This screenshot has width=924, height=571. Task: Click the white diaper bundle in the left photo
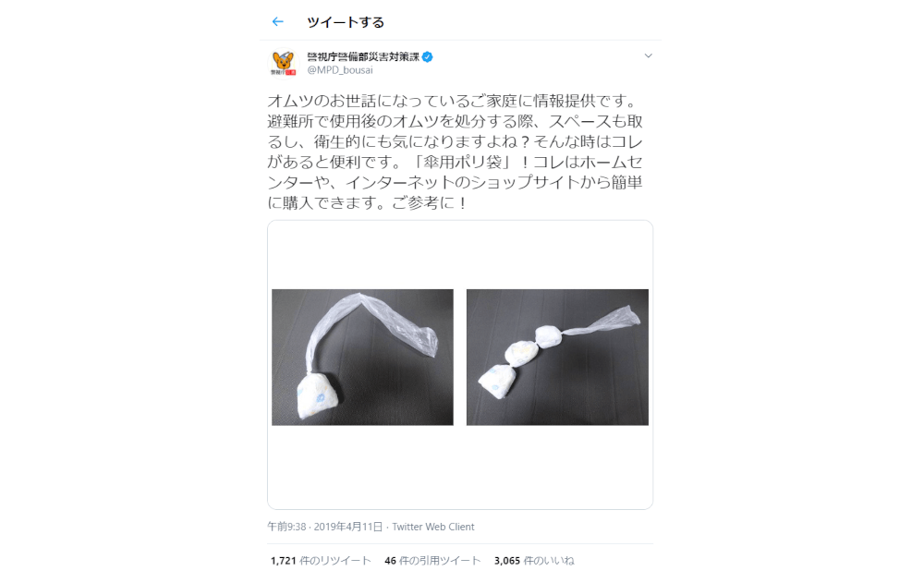coord(319,396)
